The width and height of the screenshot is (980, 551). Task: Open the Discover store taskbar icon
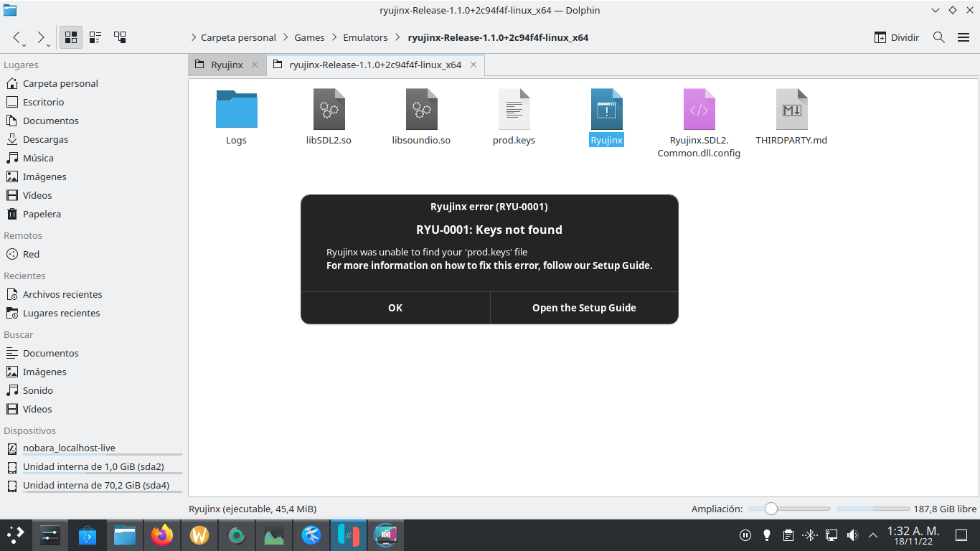[x=87, y=534]
